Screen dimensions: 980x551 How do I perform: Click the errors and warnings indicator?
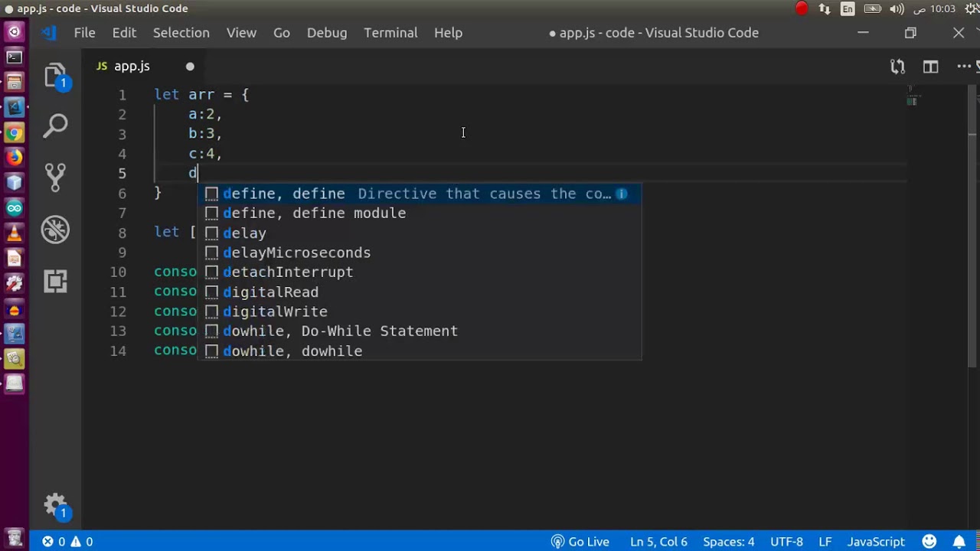click(67, 542)
